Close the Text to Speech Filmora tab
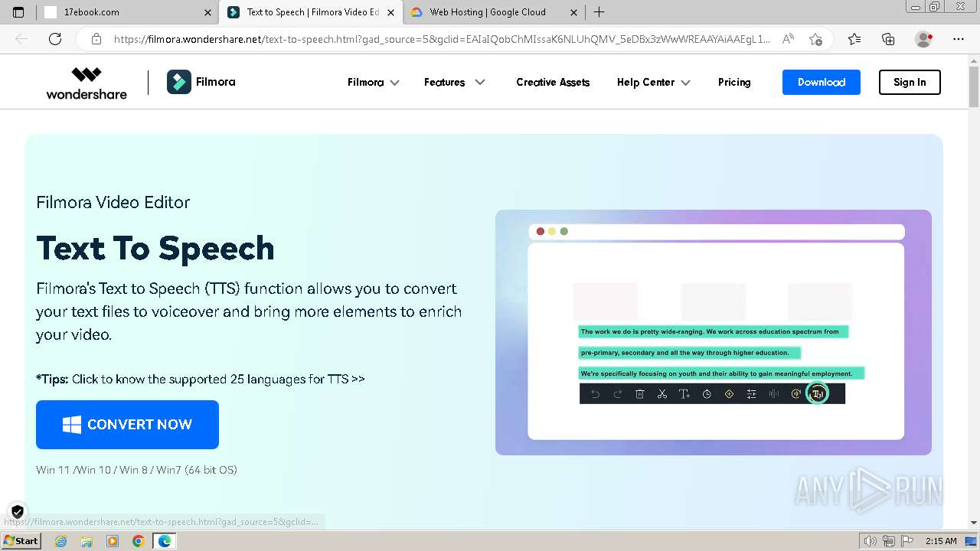The image size is (980, 551). click(x=391, y=12)
